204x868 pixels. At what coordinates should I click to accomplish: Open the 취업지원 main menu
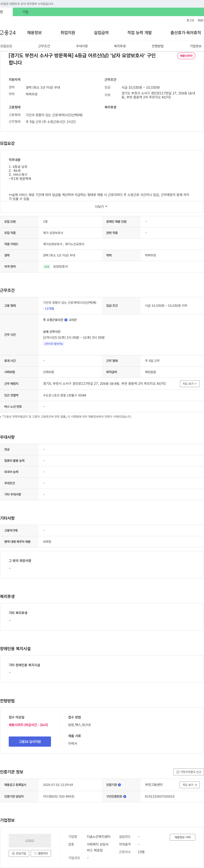pos(68,33)
